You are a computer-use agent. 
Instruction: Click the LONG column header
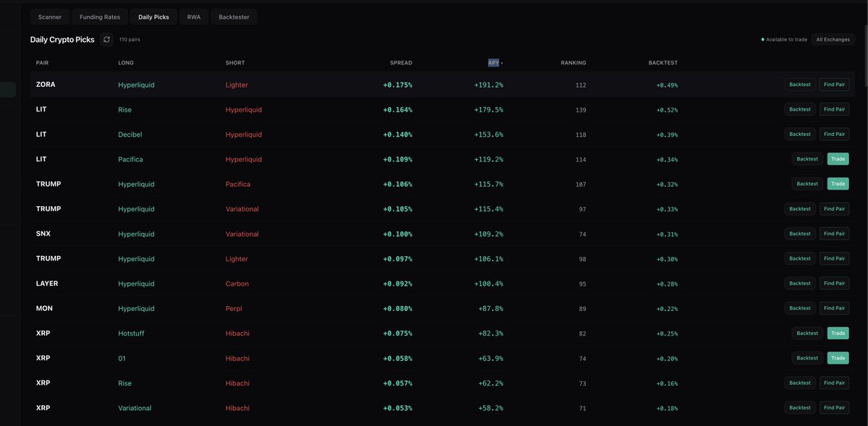(126, 63)
